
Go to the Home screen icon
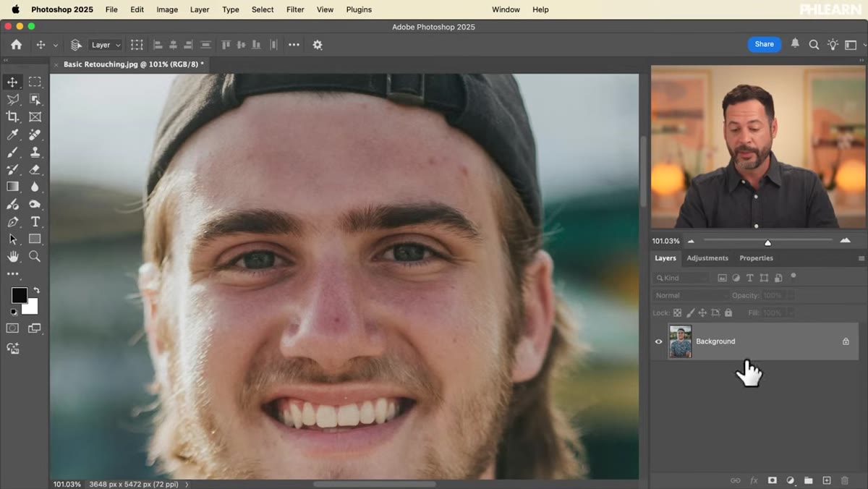(16, 45)
